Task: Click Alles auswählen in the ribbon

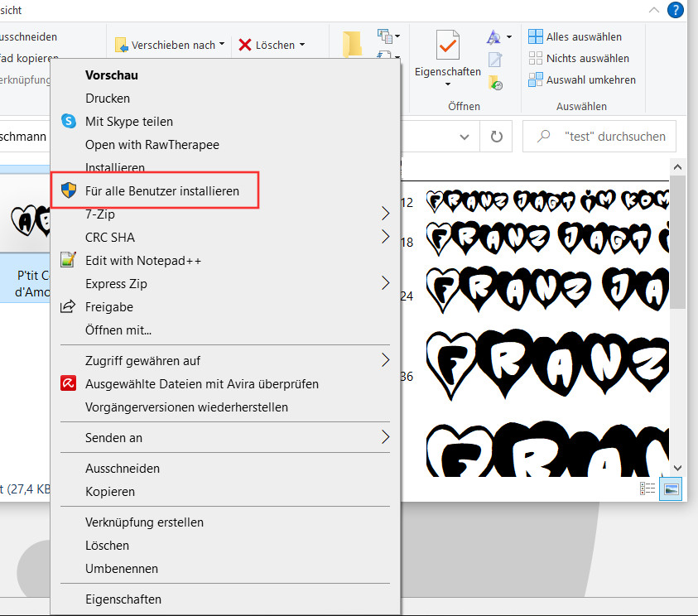Action: [x=584, y=37]
